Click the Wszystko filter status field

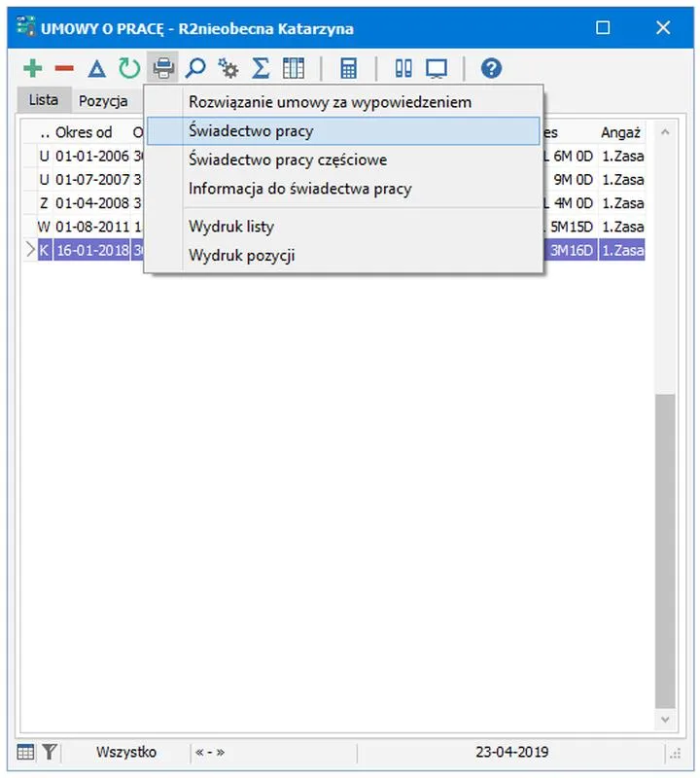pos(125,752)
